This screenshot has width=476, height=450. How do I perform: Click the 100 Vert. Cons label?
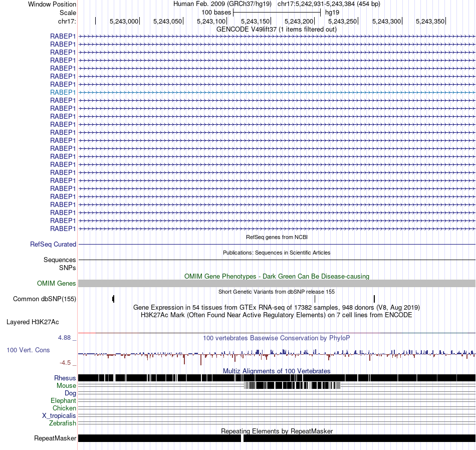coord(28,350)
